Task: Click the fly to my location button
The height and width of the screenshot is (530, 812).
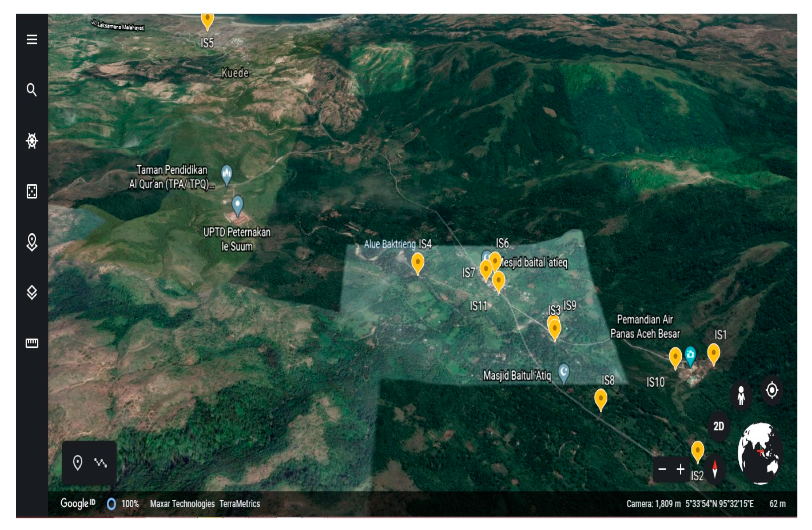Action: tap(772, 390)
